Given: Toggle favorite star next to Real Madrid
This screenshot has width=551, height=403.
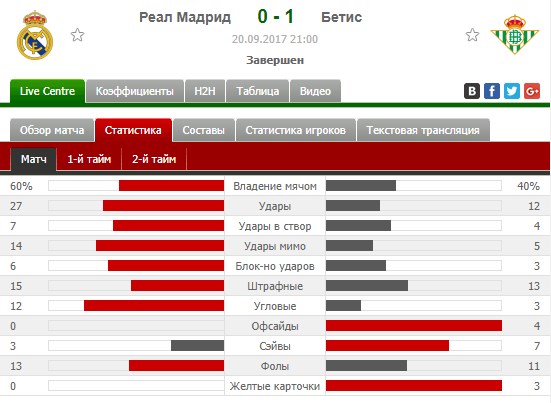Looking at the screenshot, I should [x=77, y=35].
